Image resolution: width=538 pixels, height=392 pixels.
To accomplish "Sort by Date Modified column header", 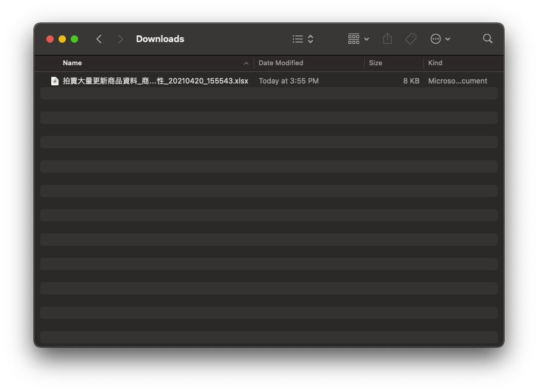I will click(281, 63).
